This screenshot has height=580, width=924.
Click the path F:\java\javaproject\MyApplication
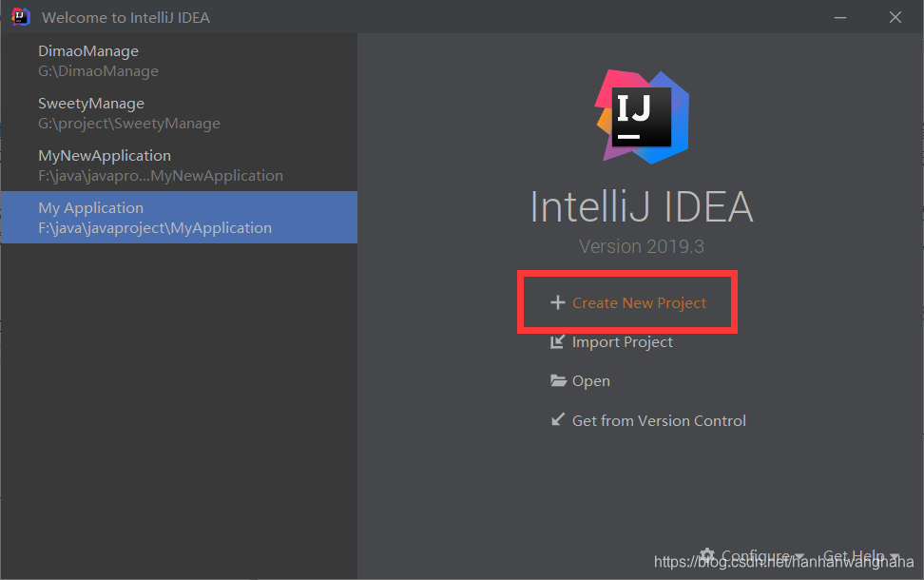click(155, 228)
